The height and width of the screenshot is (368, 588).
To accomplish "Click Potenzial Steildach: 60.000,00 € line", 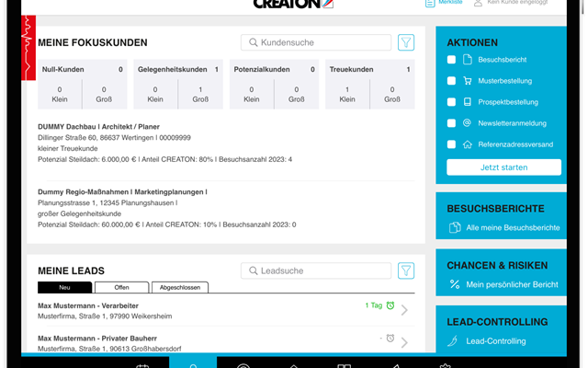I will 167,224.
